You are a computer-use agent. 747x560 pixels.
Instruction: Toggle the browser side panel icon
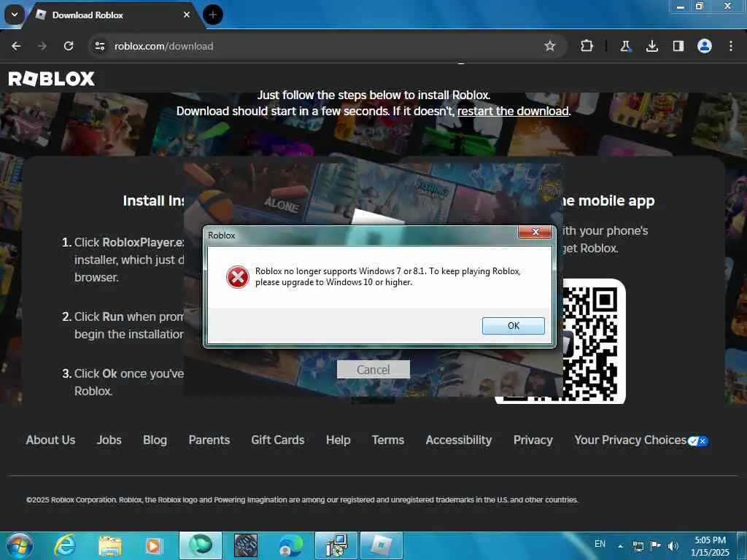[x=678, y=46]
